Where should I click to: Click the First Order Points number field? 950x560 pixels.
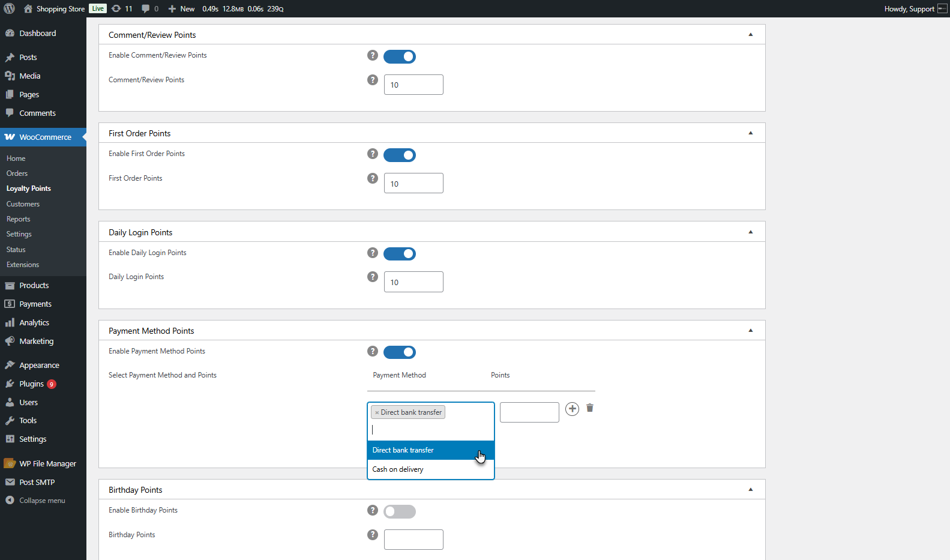[x=413, y=183]
